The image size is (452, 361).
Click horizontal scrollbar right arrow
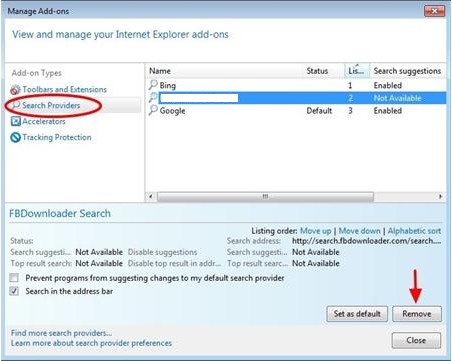pos(441,196)
